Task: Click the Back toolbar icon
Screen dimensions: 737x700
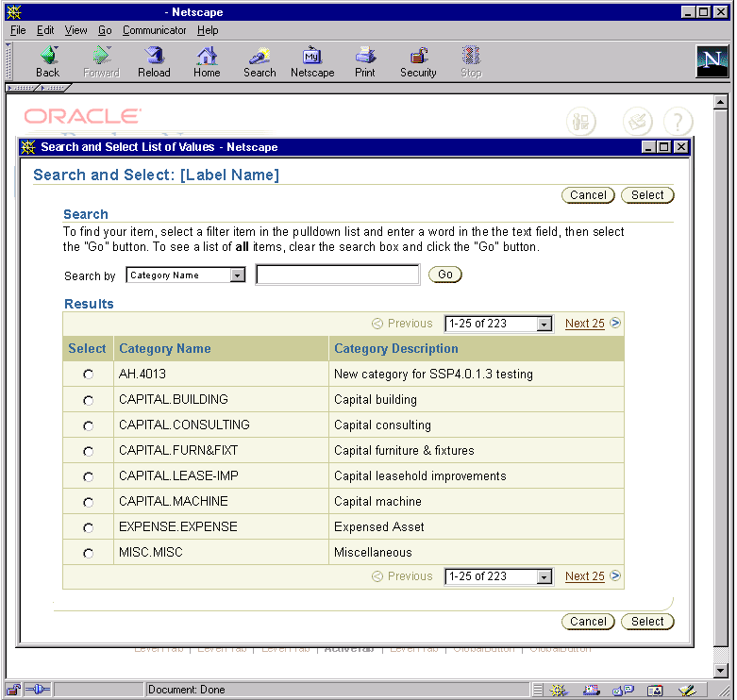Action: coord(47,62)
